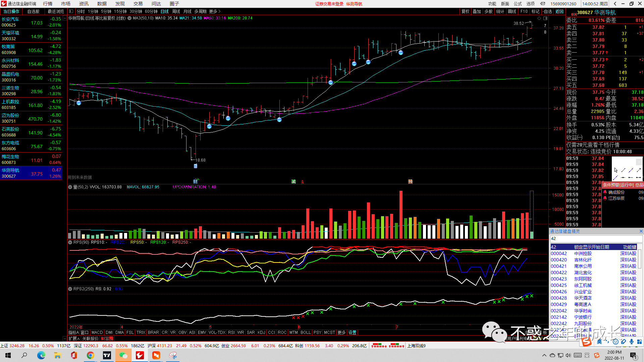Select 牧高笛 603908 in watchlist
Screen dimensions: 644x362
pos(31,50)
